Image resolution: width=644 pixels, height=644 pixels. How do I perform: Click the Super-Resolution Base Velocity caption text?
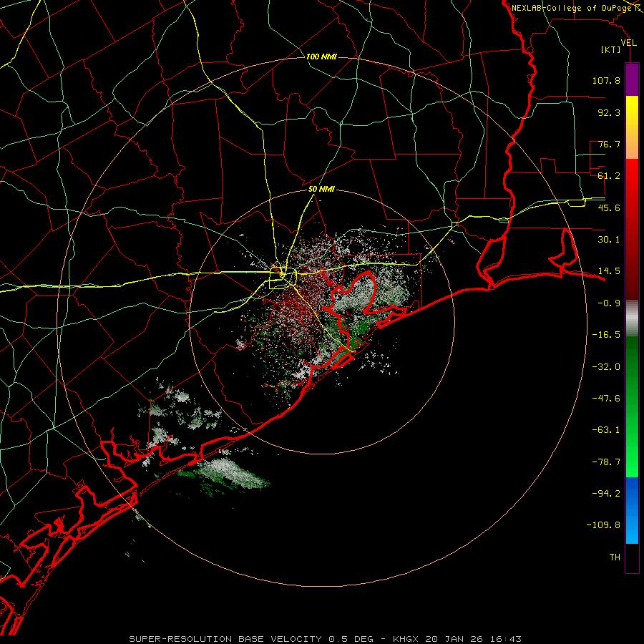pyautogui.click(x=325, y=639)
